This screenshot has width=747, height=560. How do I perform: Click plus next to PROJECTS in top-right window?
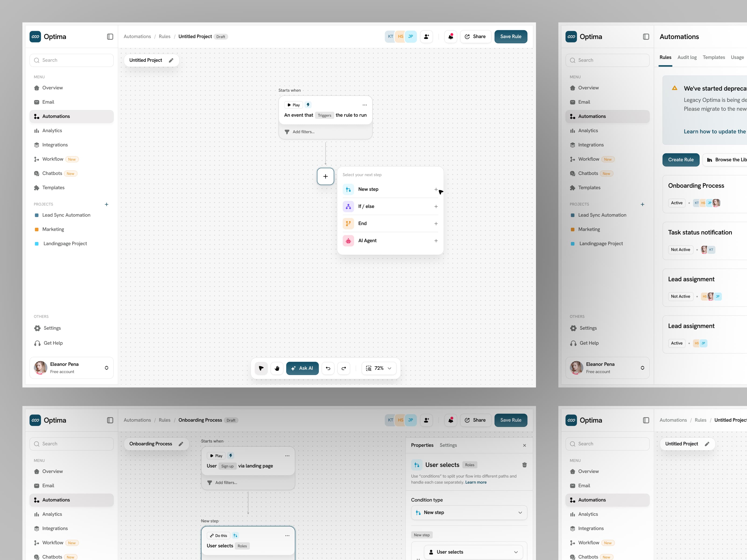[x=643, y=204]
